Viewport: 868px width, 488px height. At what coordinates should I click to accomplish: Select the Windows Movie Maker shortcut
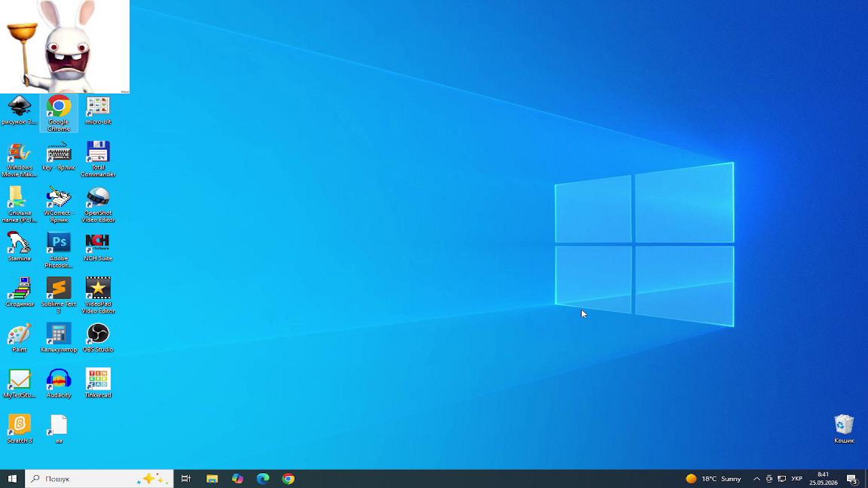click(x=19, y=160)
